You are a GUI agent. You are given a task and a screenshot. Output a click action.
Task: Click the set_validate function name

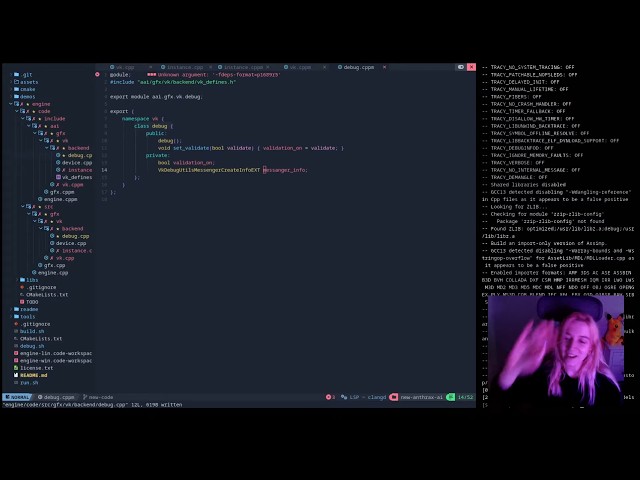coord(191,148)
